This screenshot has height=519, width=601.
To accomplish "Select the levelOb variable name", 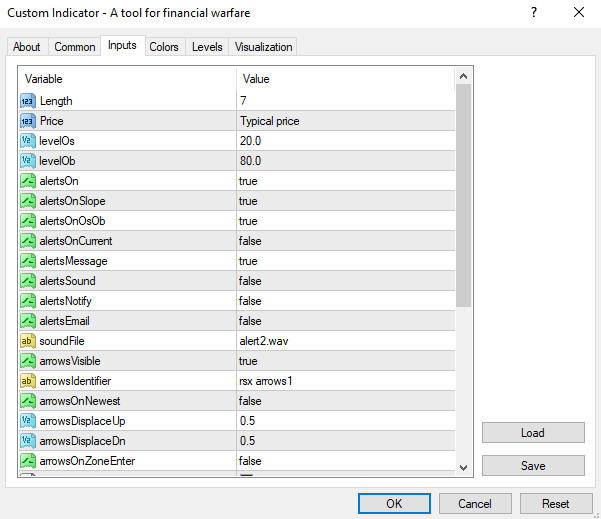I will tap(57, 161).
